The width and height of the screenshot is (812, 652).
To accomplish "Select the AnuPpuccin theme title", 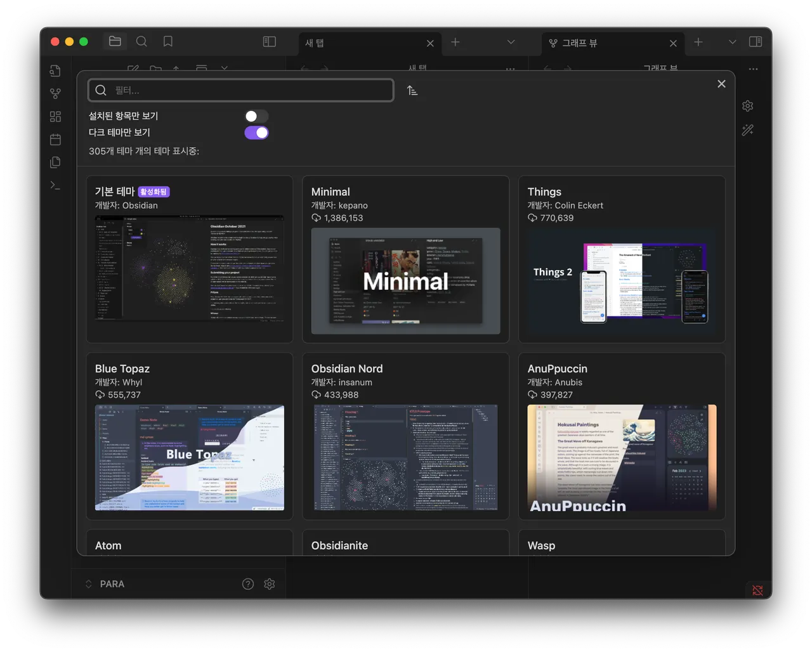I will coord(558,368).
